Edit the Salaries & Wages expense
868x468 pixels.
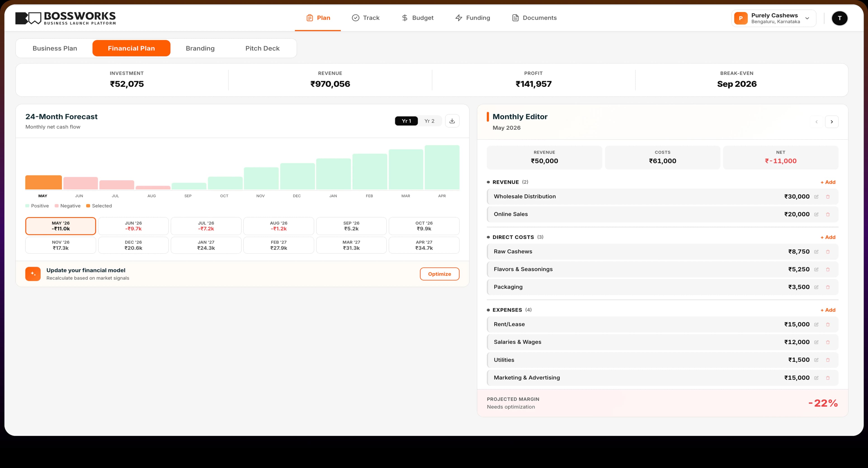[x=816, y=342]
